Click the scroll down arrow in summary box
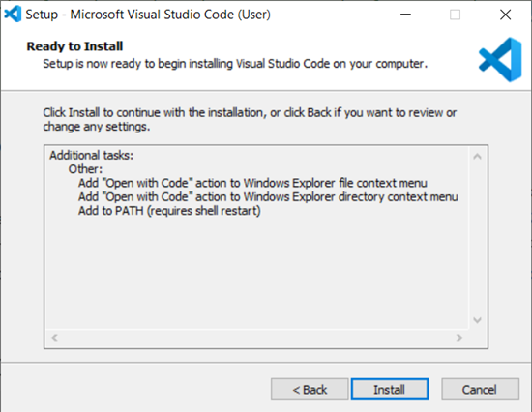 tap(478, 320)
